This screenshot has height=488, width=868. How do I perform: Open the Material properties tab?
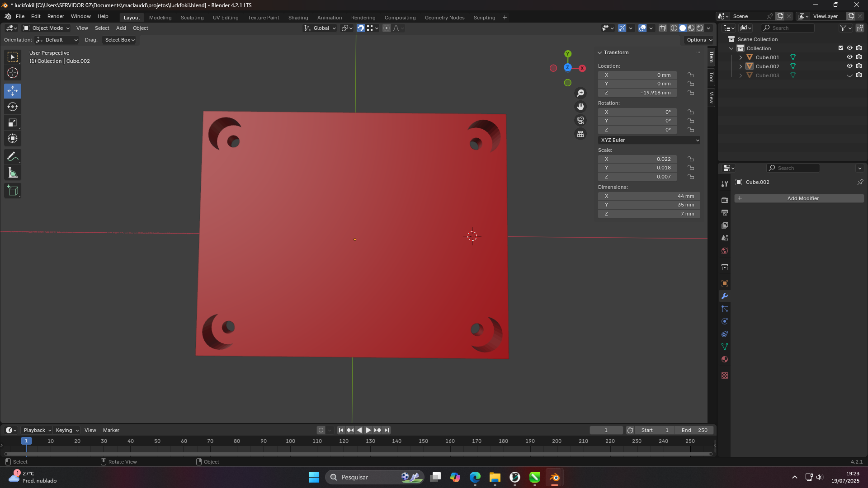725,359
